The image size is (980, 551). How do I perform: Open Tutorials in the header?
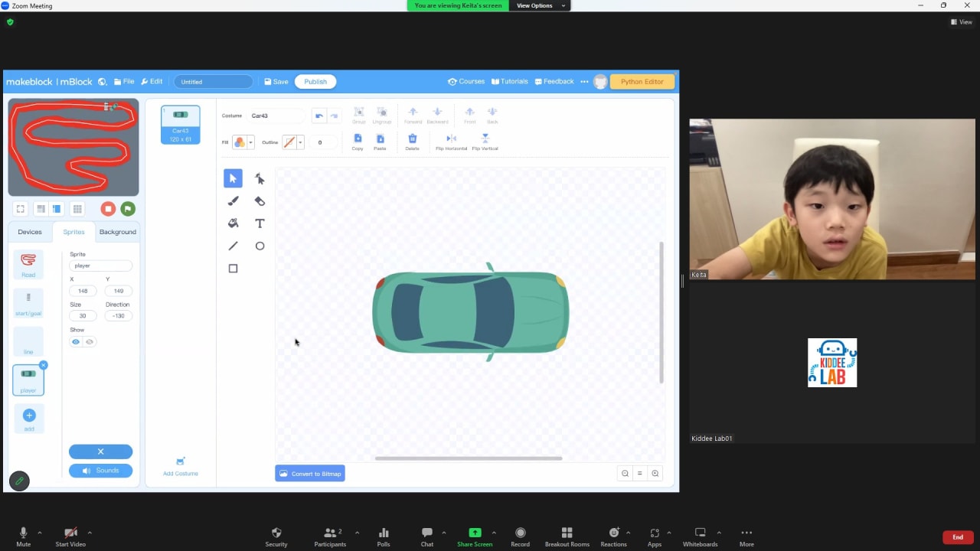[510, 82]
